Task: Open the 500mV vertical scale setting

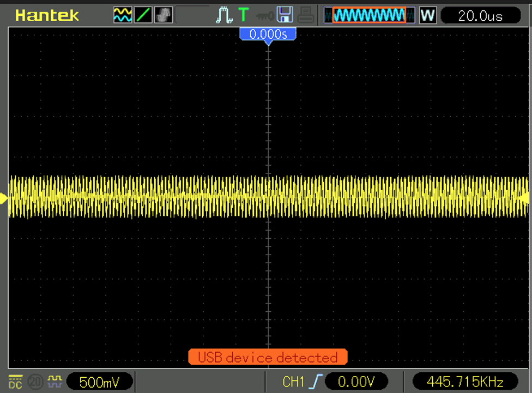Action: [99, 382]
